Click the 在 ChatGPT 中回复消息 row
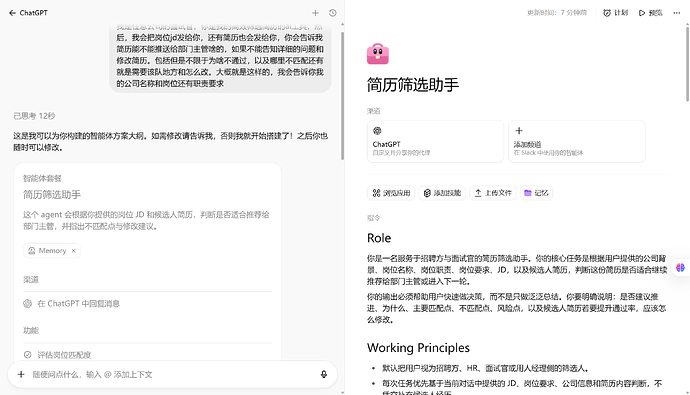This screenshot has width=690, height=395. [x=147, y=304]
